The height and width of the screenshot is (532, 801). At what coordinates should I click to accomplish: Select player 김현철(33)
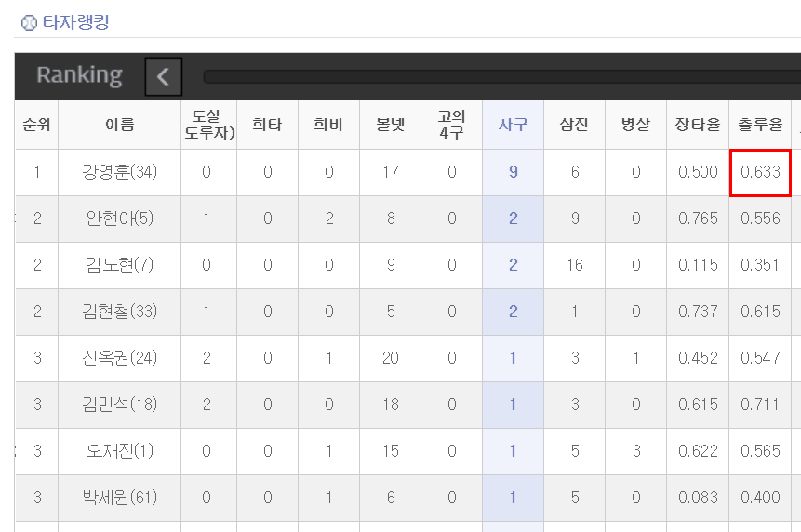(119, 312)
